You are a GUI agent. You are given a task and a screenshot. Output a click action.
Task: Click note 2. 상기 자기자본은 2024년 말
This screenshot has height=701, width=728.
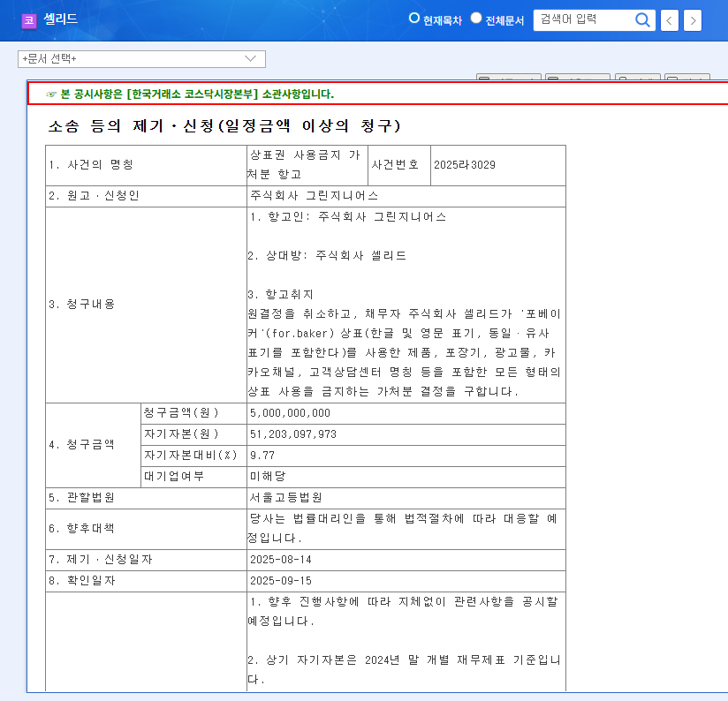tap(404, 669)
